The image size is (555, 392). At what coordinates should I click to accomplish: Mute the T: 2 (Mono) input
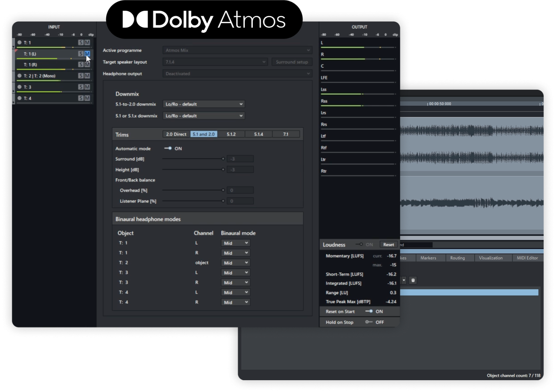coord(87,76)
